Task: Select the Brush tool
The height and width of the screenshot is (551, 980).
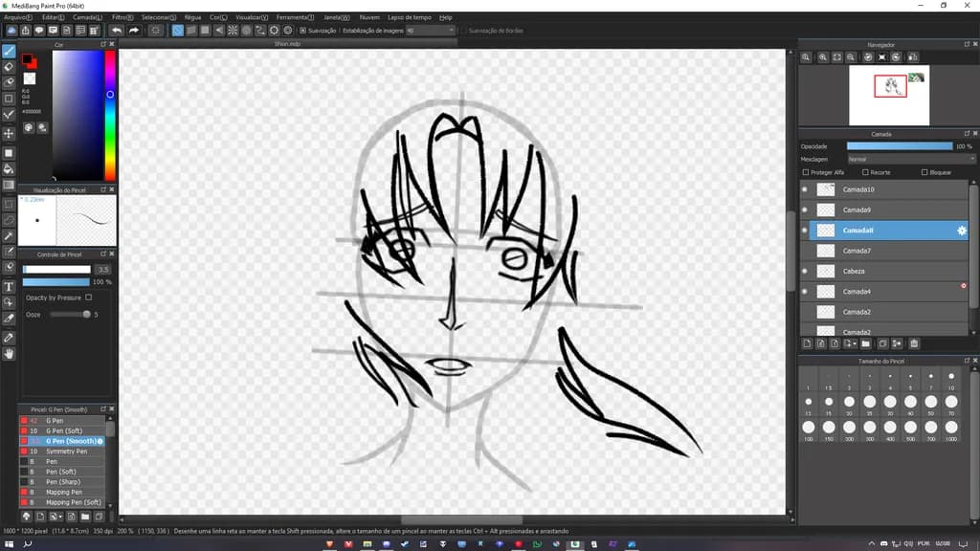Action: click(9, 52)
